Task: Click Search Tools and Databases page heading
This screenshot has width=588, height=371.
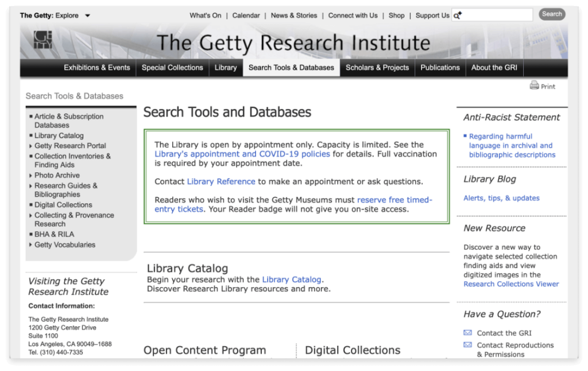Action: pyautogui.click(x=227, y=112)
